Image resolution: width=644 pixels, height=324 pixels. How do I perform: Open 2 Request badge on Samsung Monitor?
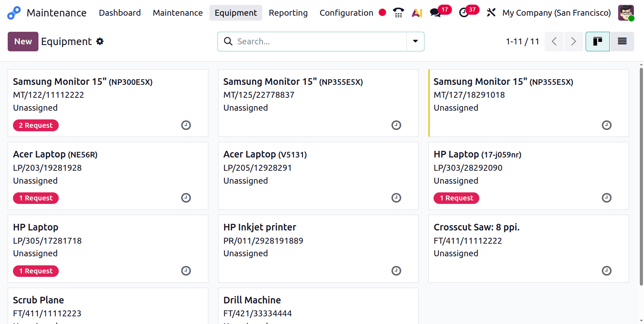36,125
